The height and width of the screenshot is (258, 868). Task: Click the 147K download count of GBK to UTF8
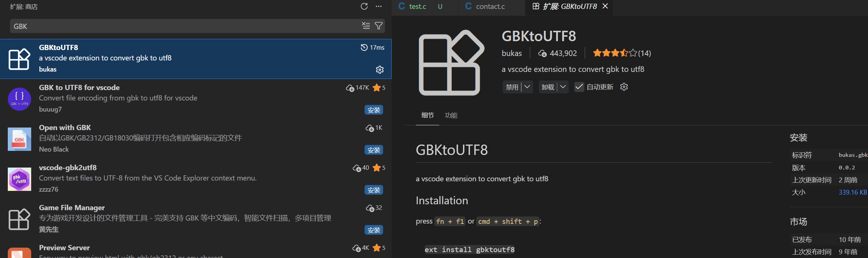358,87
